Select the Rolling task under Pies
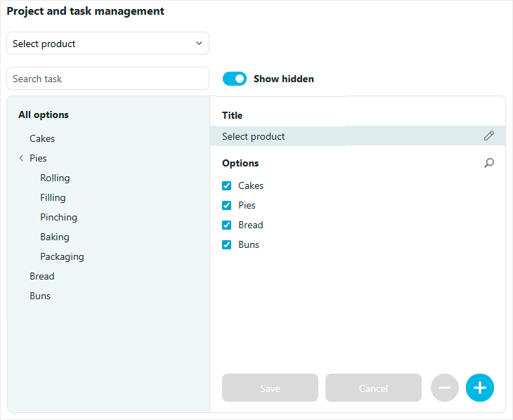Image resolution: width=513 pixels, height=420 pixels. tap(55, 178)
